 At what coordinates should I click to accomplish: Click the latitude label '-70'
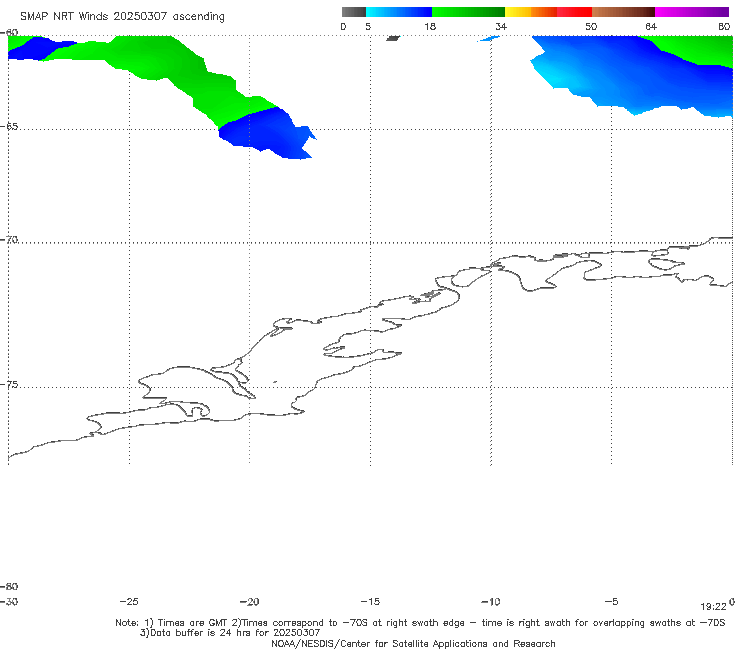(9, 240)
